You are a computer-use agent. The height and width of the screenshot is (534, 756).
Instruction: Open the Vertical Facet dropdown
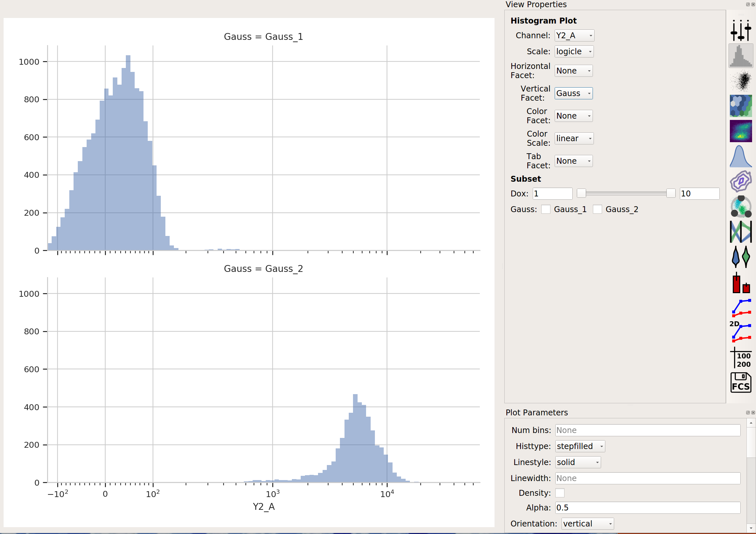(x=574, y=93)
